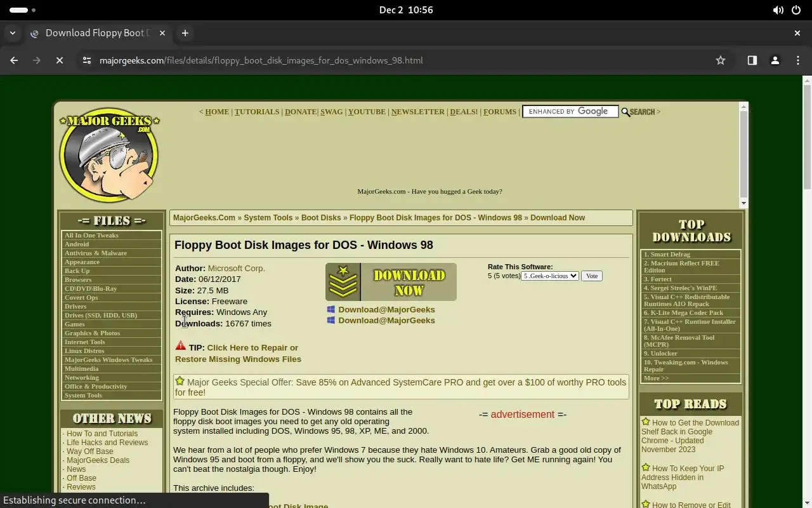812x508 pixels.
Task: Open How To and Tutorials news
Action: pos(102,434)
